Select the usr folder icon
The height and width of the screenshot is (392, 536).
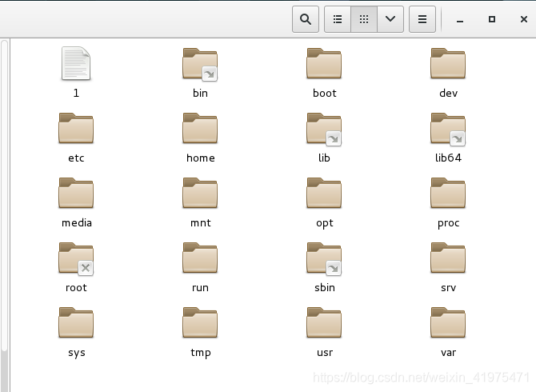(324, 322)
